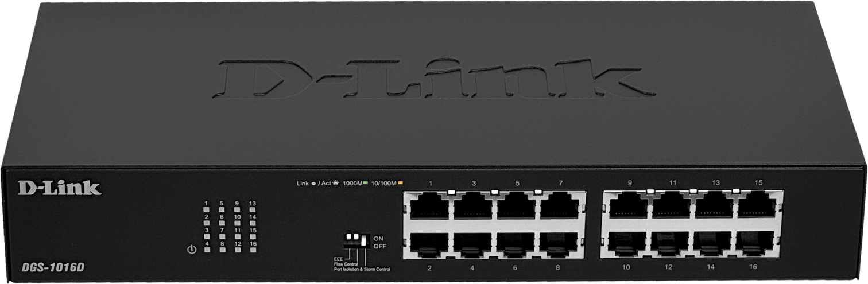Select Ethernet port 4

472,245
